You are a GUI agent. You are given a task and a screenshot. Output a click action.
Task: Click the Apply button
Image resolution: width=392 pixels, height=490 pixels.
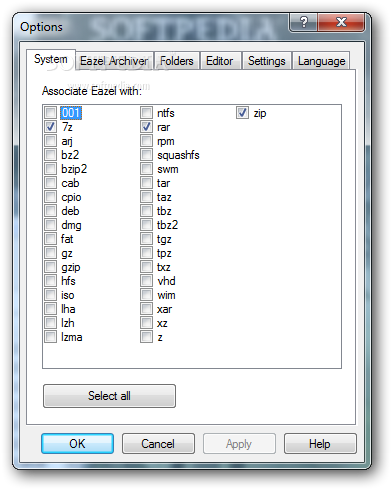[x=239, y=444]
